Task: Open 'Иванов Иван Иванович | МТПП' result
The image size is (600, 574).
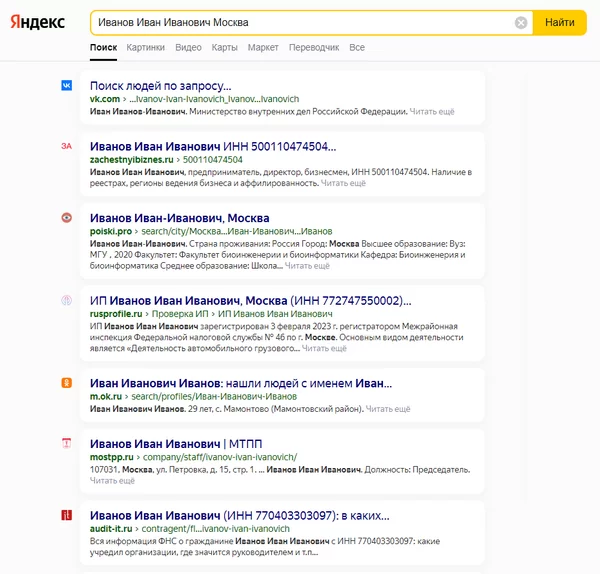Action: click(x=175, y=443)
